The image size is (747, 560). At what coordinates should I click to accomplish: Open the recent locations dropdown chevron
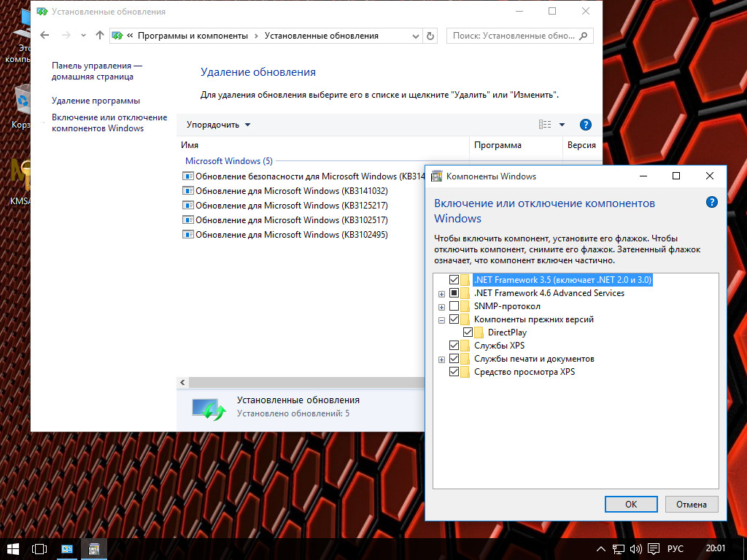[83, 35]
